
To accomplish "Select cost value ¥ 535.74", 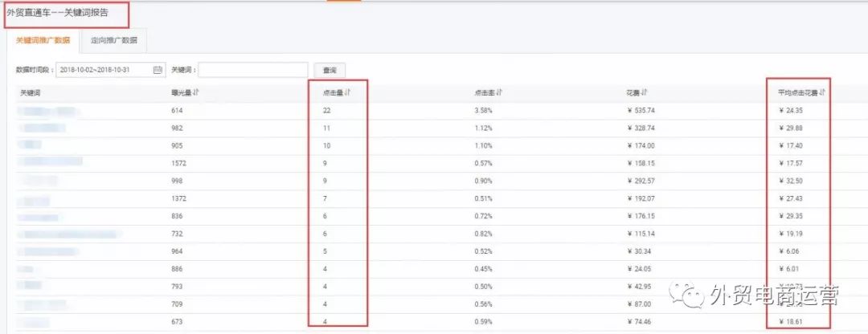I will coord(641,111).
